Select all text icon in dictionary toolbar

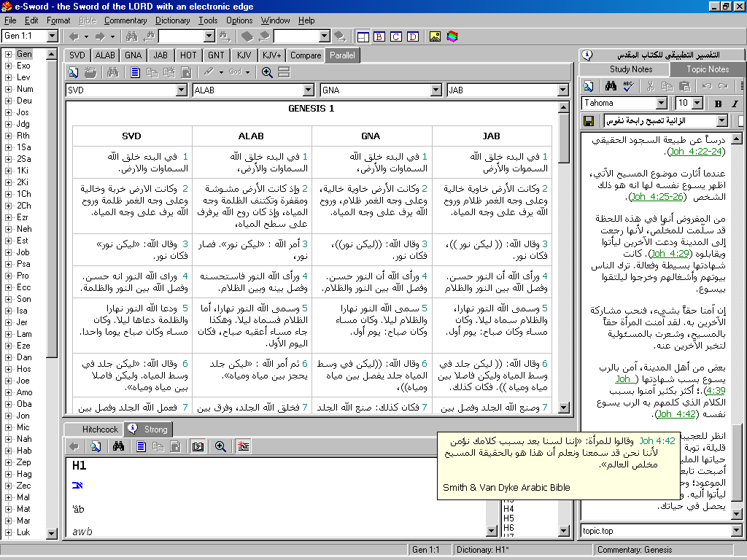tap(141, 446)
